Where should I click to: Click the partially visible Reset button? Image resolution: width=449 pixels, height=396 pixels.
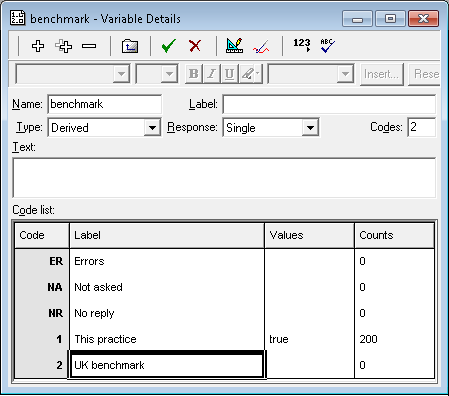click(424, 74)
